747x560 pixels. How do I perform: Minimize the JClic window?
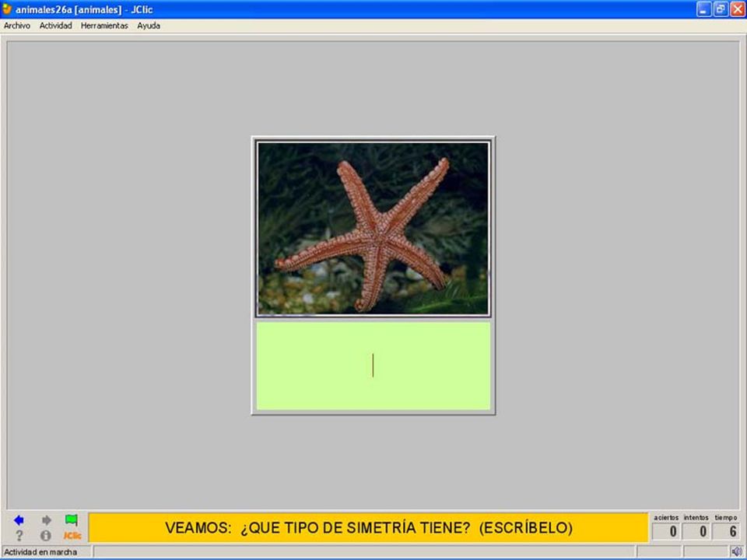(703, 9)
